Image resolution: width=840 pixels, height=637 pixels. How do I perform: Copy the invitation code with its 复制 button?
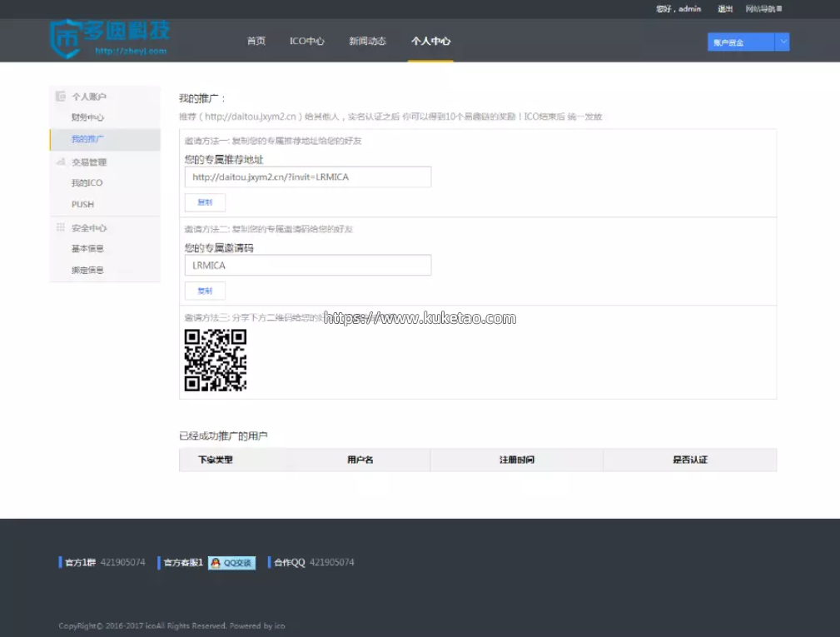[x=205, y=291]
